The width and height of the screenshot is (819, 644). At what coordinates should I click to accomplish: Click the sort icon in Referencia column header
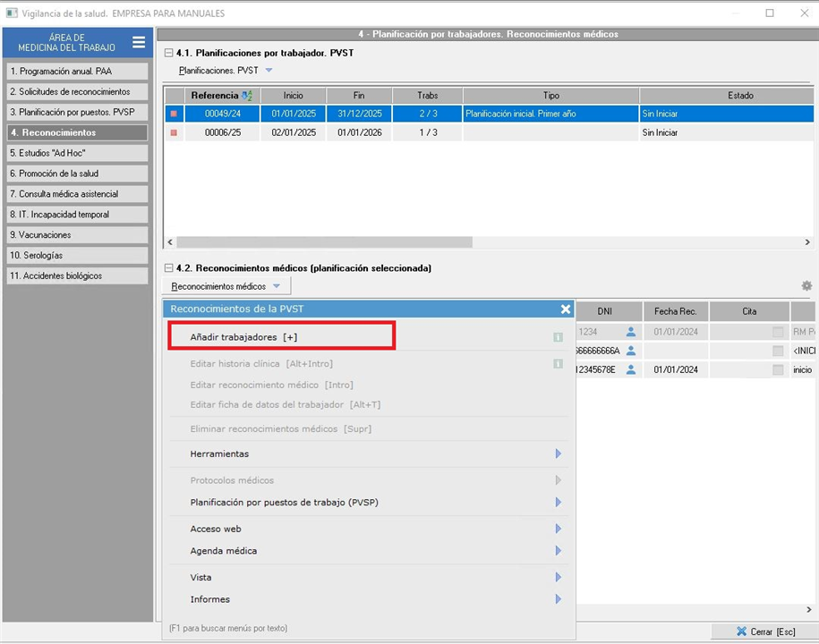[246, 96]
